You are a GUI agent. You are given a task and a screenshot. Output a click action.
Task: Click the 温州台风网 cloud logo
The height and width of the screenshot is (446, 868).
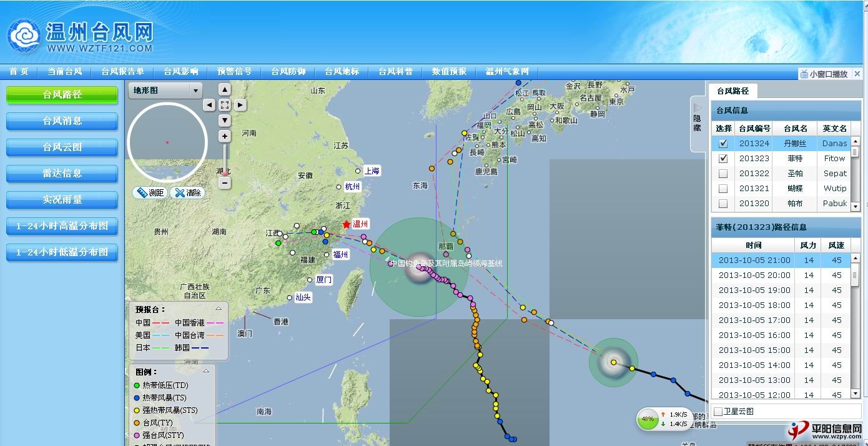click(x=24, y=36)
